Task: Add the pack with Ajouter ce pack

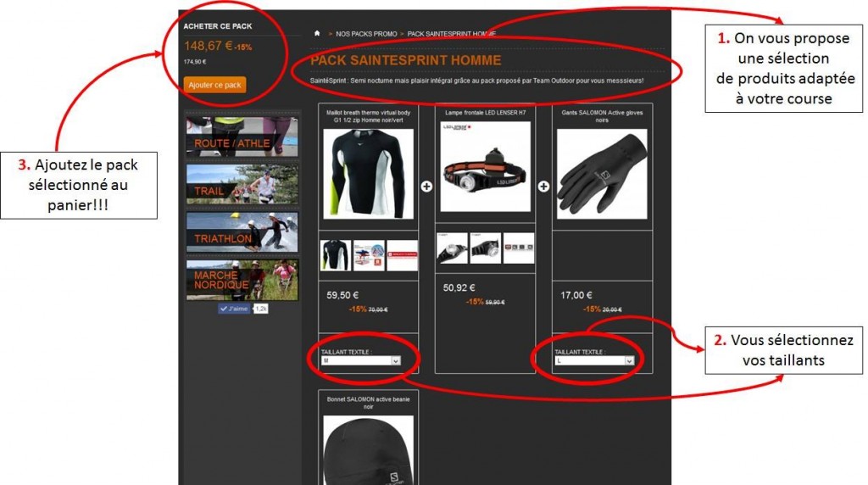Action: 214,85
